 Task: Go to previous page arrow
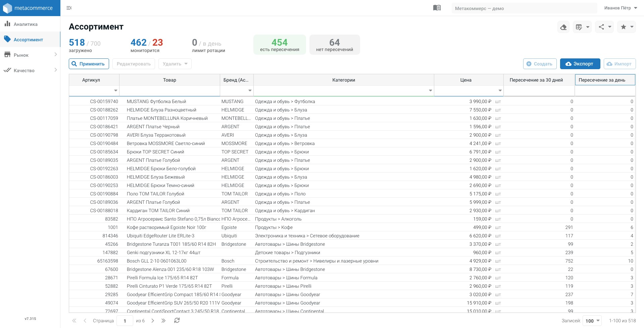[85, 321]
